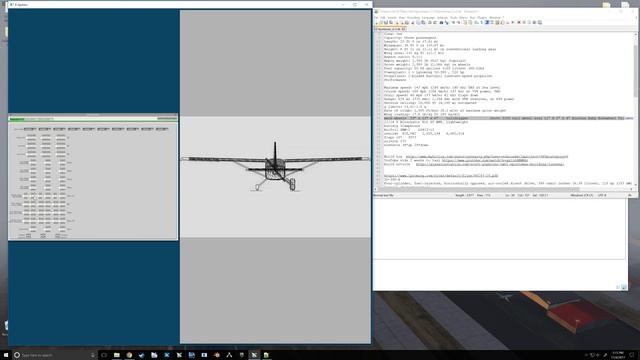The image size is (640, 360).
Task: Click the 'Maximum speed: 147 mph' line
Action: click(442, 87)
